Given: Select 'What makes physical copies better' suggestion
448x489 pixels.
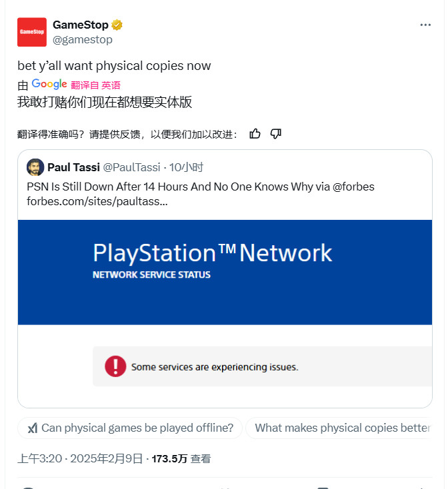Looking at the screenshot, I should click(x=342, y=428).
